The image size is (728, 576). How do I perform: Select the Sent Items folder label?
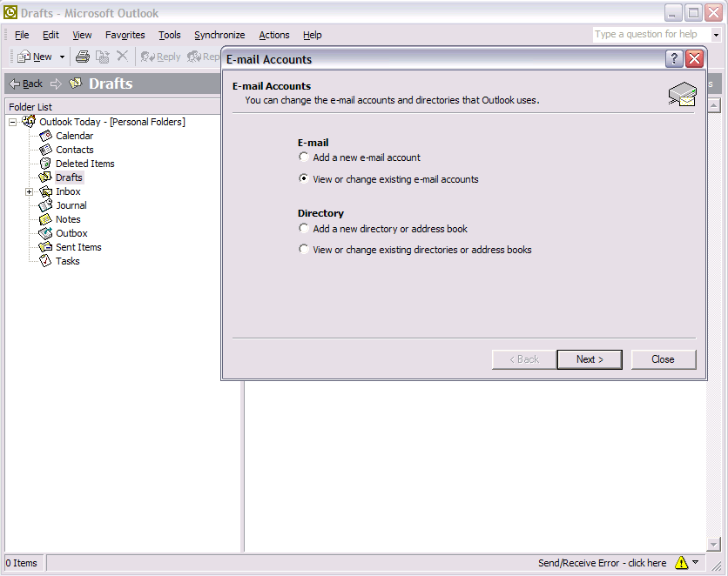pos(78,247)
